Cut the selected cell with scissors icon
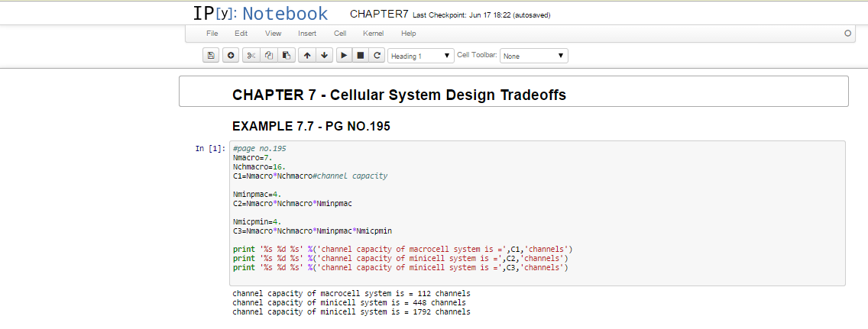Viewport: 868px width, 329px height. pyautogui.click(x=251, y=56)
